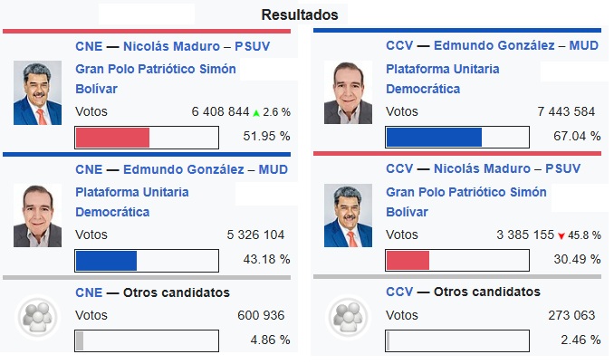
Task: Click the red 51.95 % vote bar
Action: click(x=112, y=138)
